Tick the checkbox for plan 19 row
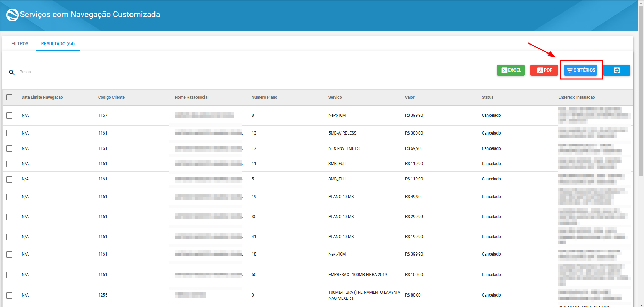Viewport: 644px width, 307px height. 9,197
